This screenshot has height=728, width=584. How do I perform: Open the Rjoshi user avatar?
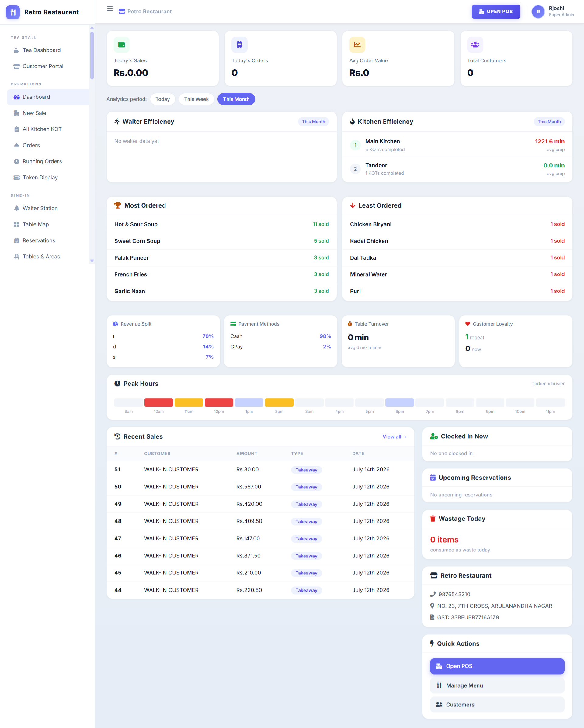pos(538,12)
